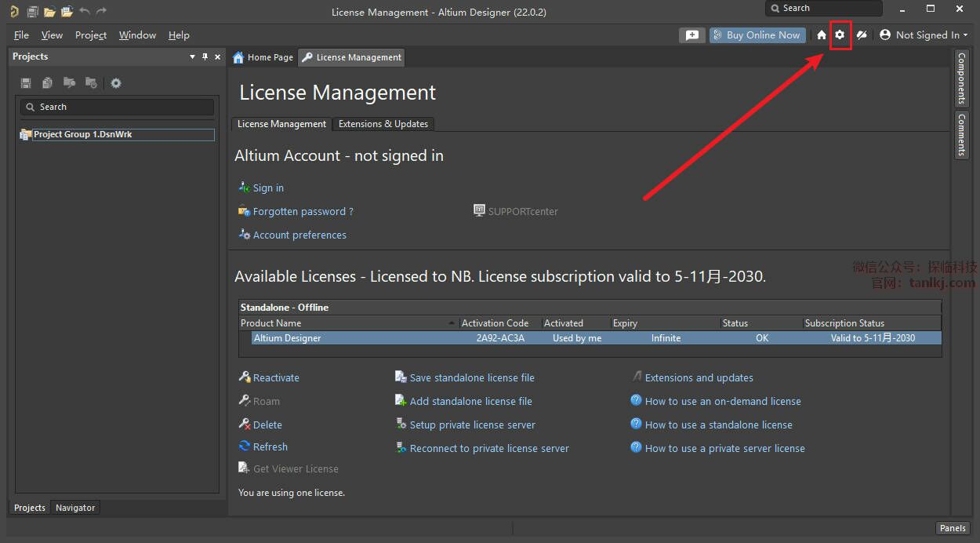Click the Sign in link
Viewport: 980px width, 543px height.
268,188
